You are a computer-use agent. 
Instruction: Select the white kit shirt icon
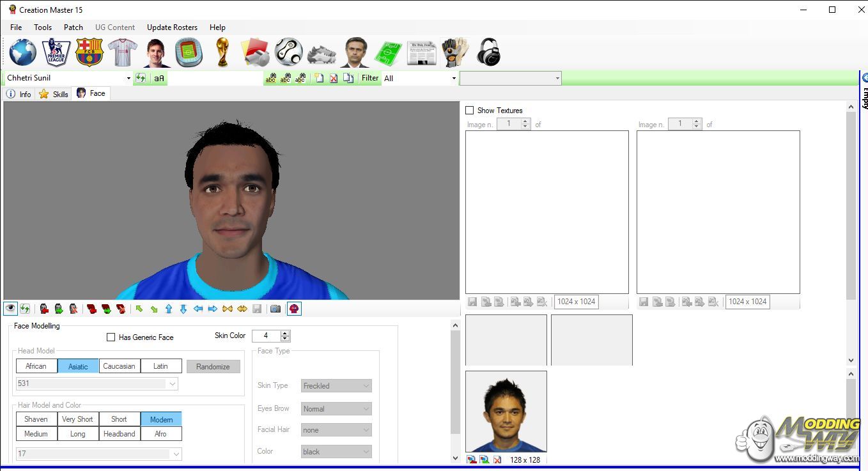click(123, 52)
